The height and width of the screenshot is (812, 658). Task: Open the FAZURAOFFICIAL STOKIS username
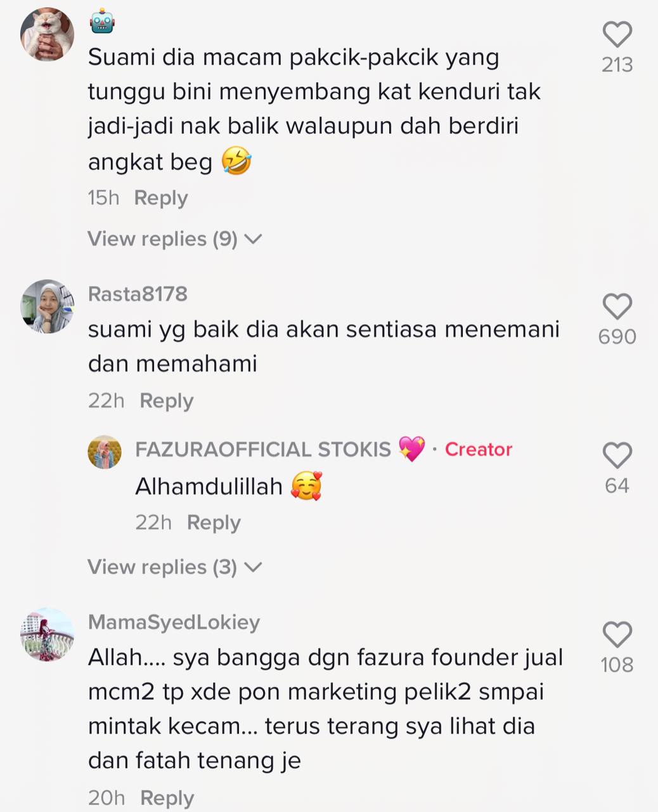[x=263, y=449]
